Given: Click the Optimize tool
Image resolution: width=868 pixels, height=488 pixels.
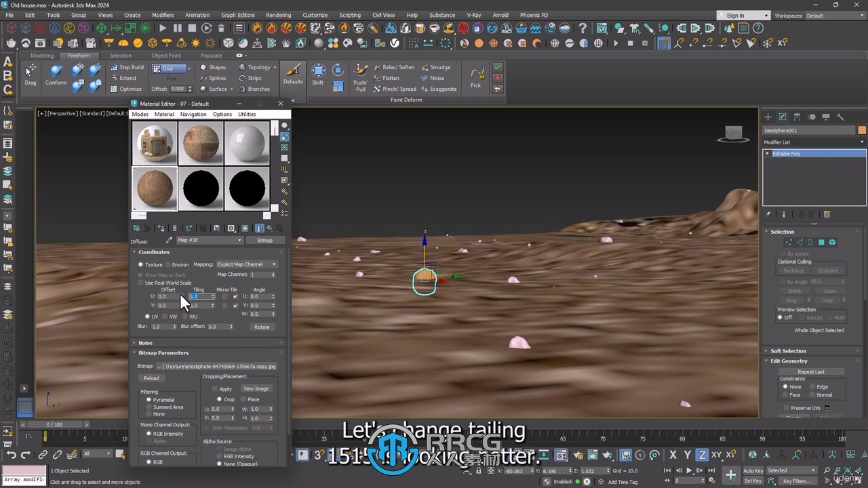Looking at the screenshot, I should 125,89.
